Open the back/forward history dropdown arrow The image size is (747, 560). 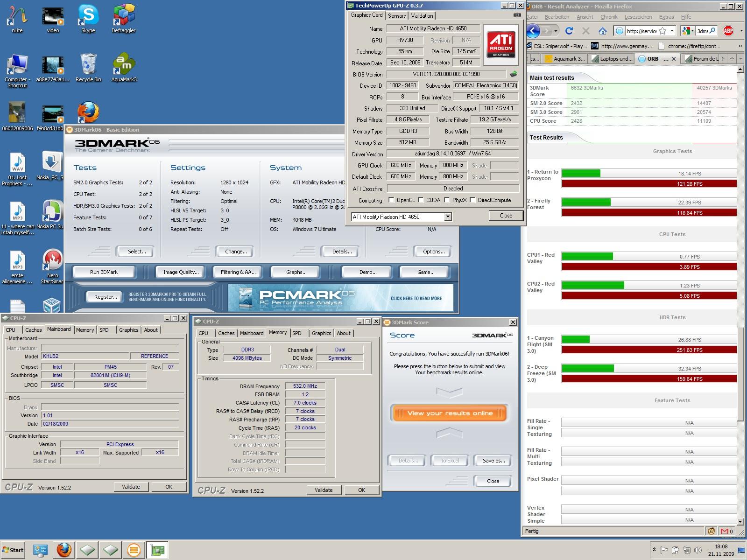pyautogui.click(x=556, y=31)
